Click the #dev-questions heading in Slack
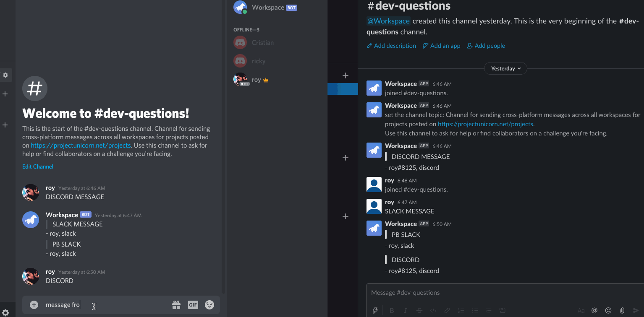Screen dimensions: 644x317 pos(408,5)
